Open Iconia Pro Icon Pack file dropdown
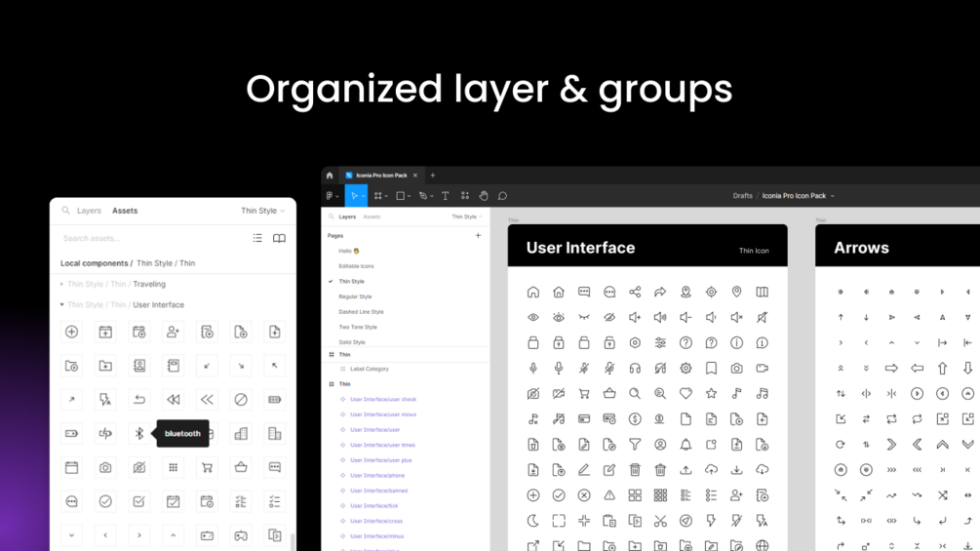980x551 pixels. click(x=798, y=196)
